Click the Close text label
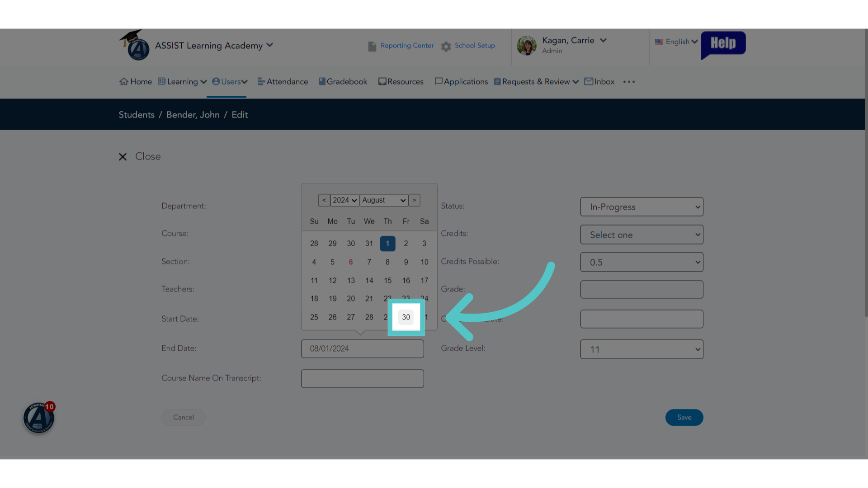 click(x=148, y=156)
